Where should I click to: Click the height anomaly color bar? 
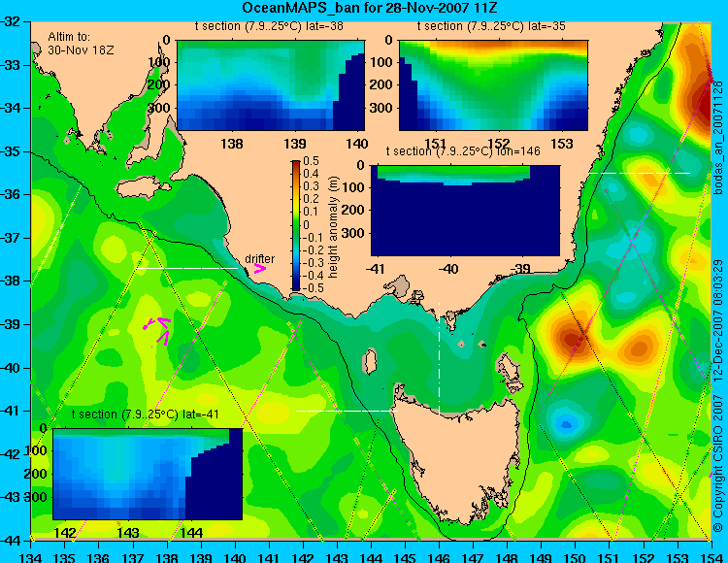[296, 225]
